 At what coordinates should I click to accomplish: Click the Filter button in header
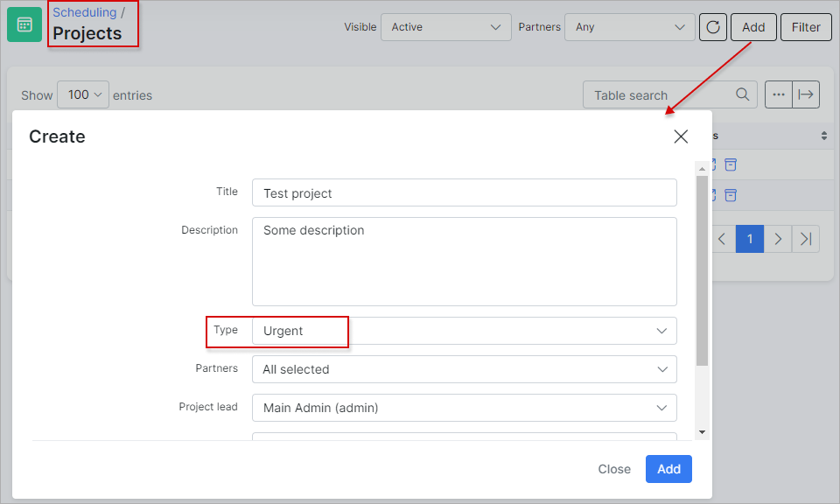(806, 27)
